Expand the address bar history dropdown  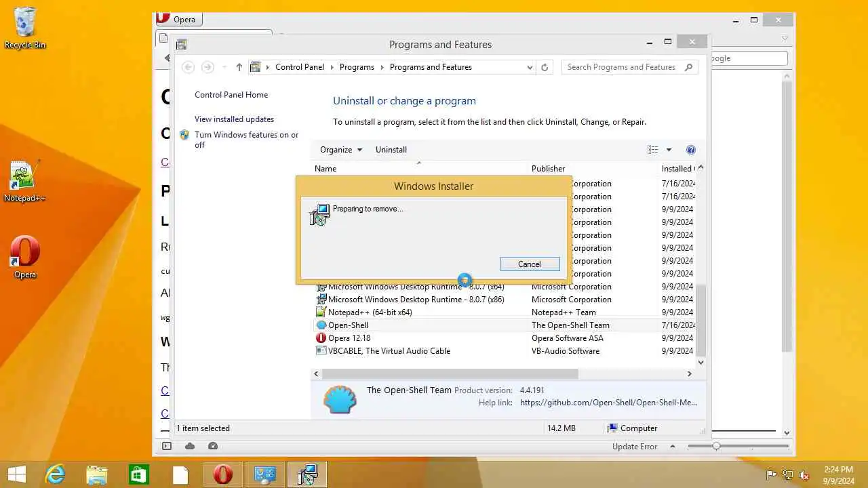pyautogui.click(x=530, y=67)
